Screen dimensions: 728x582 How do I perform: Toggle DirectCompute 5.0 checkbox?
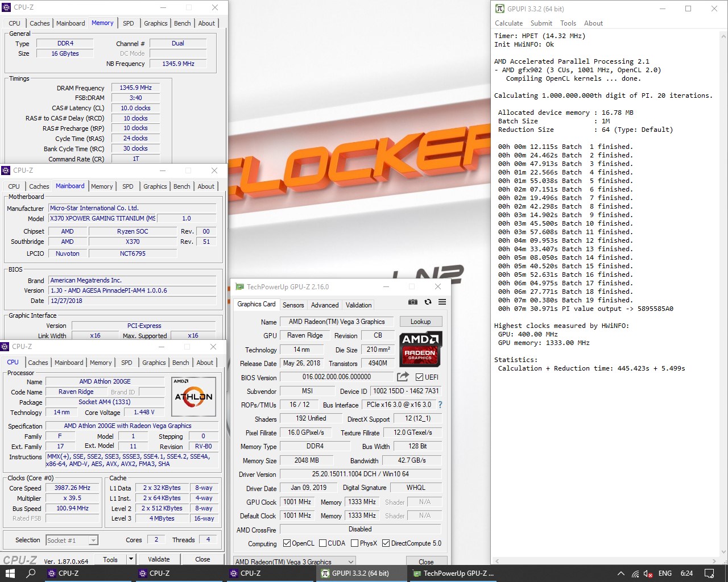pyautogui.click(x=386, y=543)
